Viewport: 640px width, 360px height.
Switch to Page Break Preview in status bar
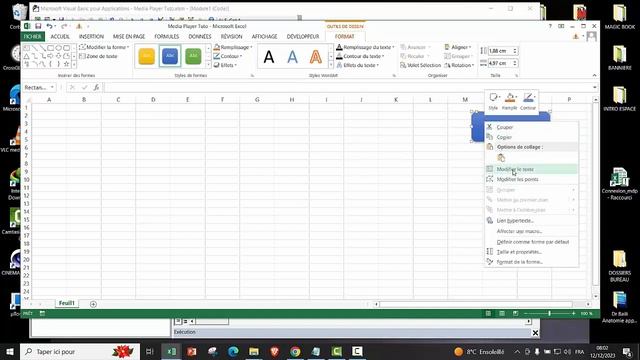516,313
